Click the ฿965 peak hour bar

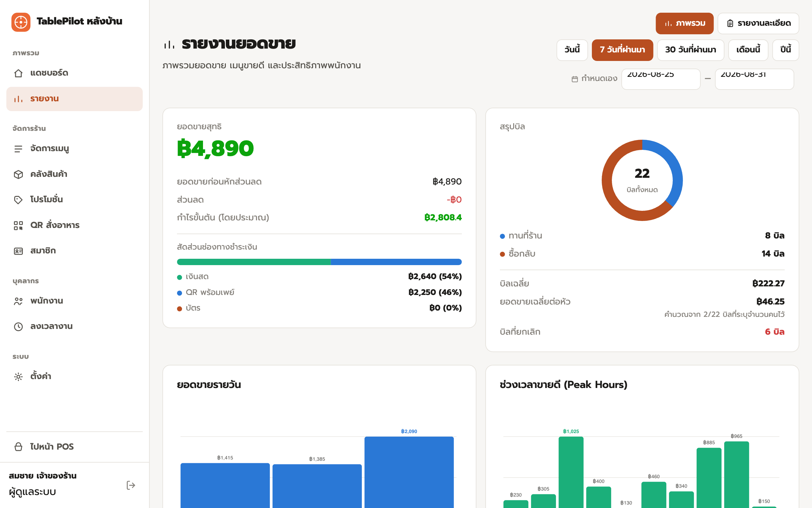coord(737,474)
